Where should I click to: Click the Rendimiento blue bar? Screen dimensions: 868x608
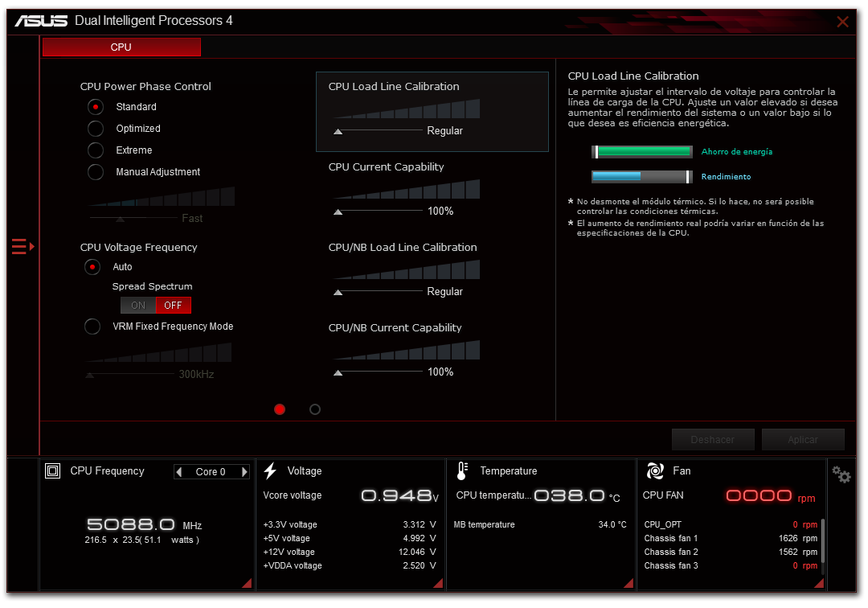(642, 177)
